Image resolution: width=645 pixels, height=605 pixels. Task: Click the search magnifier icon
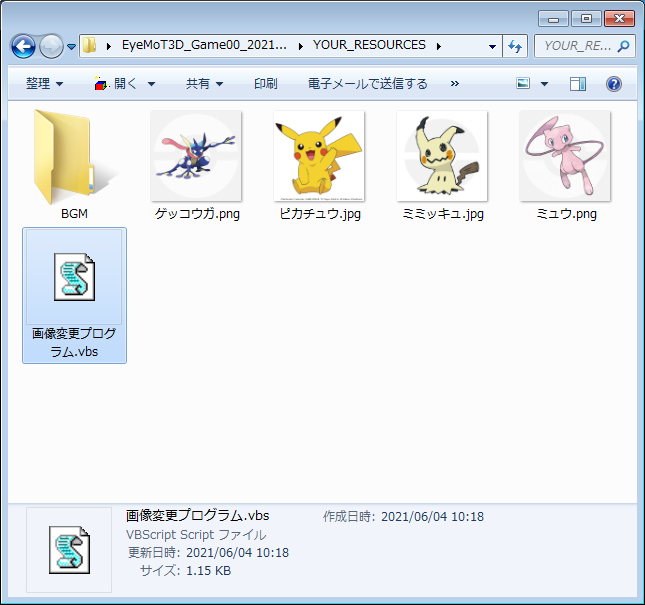pos(624,46)
